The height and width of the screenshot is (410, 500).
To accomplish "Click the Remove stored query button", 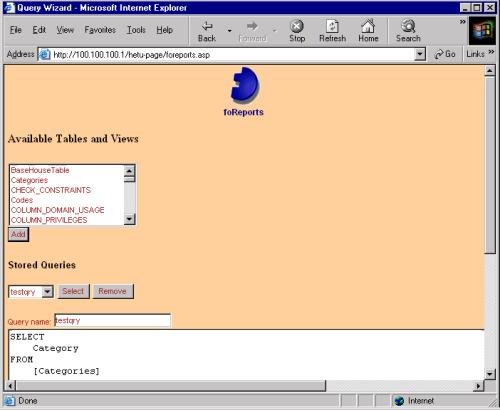I will [x=113, y=291].
